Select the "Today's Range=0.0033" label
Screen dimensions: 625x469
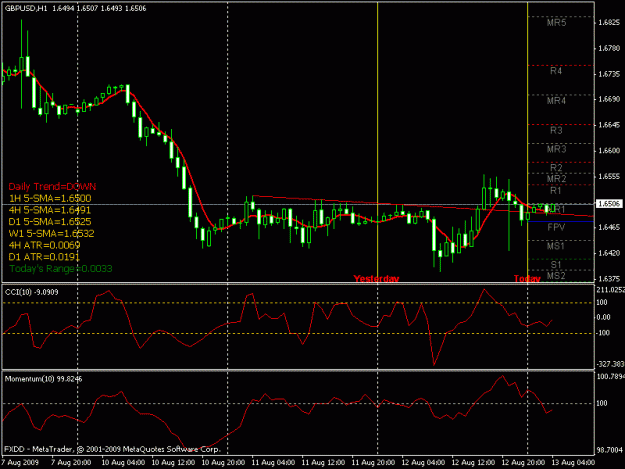pos(61,269)
